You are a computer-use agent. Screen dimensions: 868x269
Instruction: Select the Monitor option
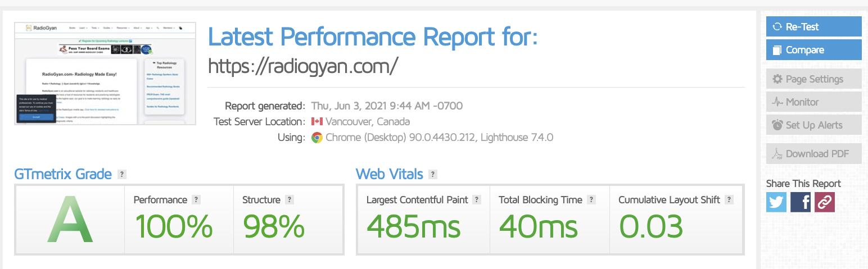tap(813, 102)
